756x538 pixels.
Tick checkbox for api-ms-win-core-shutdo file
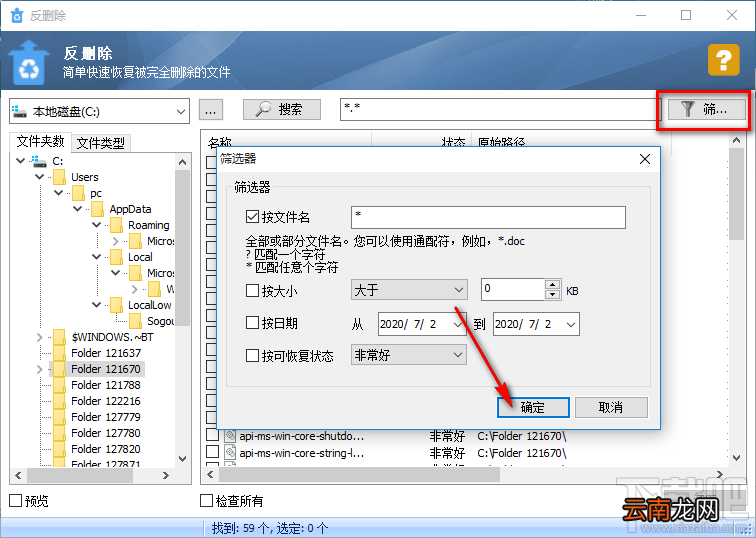click(x=212, y=435)
